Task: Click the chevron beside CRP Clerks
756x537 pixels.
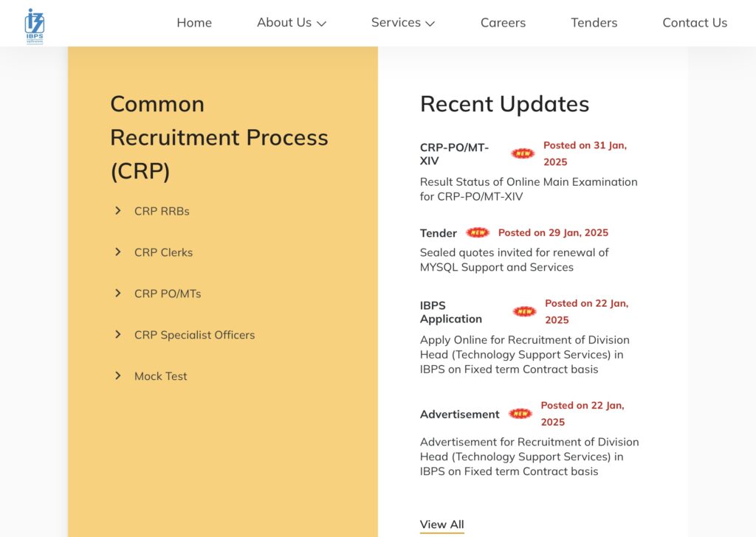Action: pyautogui.click(x=117, y=252)
